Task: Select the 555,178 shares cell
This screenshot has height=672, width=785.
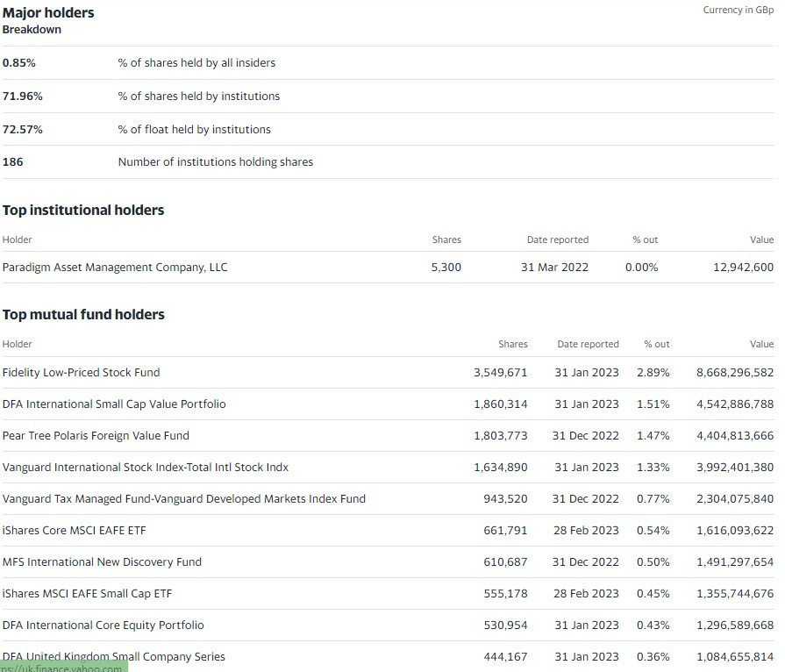Action: pyautogui.click(x=505, y=593)
